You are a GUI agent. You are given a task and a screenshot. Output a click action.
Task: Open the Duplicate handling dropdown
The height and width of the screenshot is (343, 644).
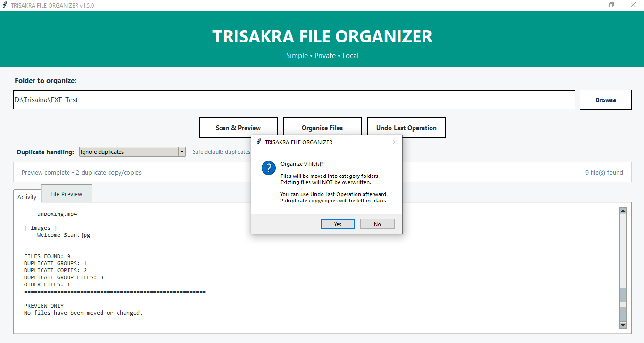click(x=132, y=152)
